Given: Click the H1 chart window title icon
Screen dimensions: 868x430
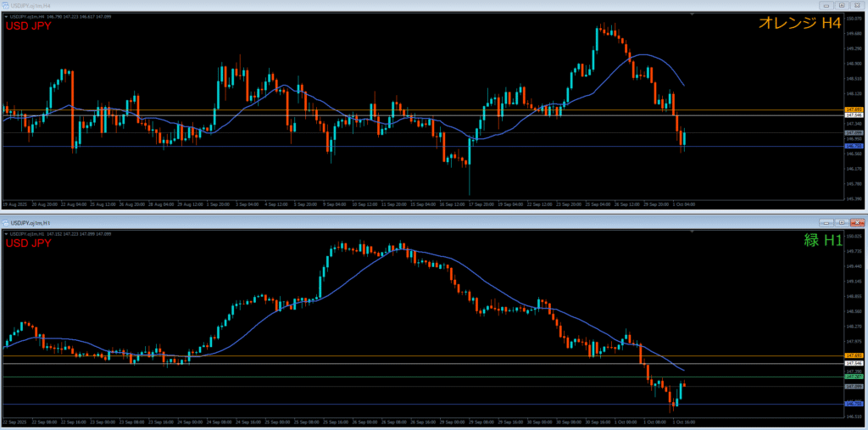Looking at the screenshot, I should (x=6, y=222).
